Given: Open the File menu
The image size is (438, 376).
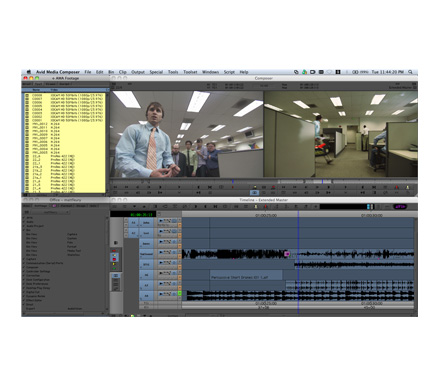Looking at the screenshot, I should [x=88, y=72].
